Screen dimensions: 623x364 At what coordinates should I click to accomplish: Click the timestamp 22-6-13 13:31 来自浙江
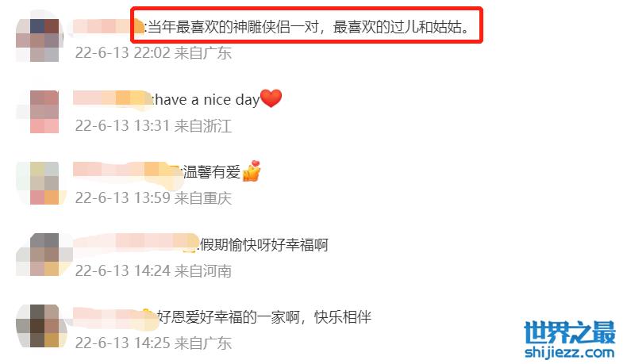153,125
